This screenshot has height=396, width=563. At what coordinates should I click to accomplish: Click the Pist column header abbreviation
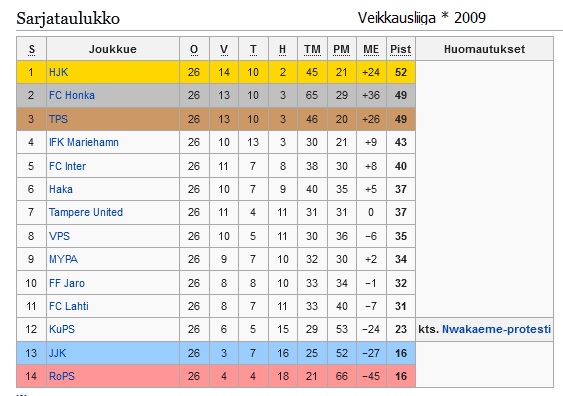[401, 49]
